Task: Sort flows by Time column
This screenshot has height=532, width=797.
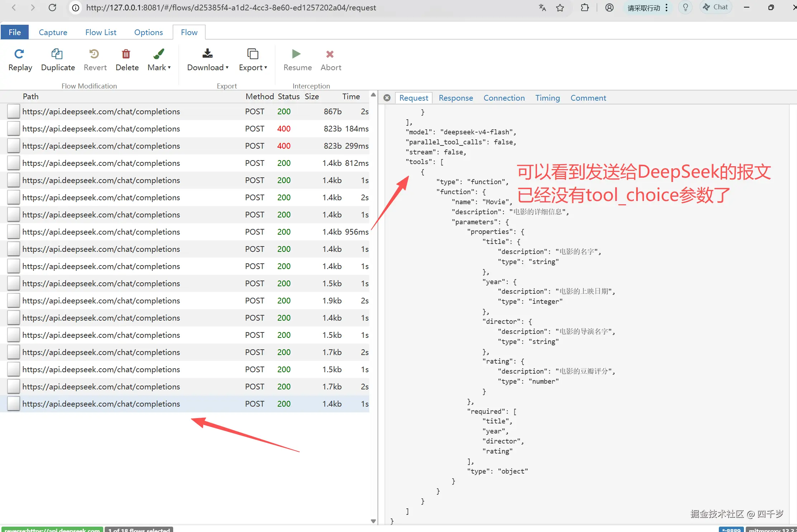Action: point(351,96)
